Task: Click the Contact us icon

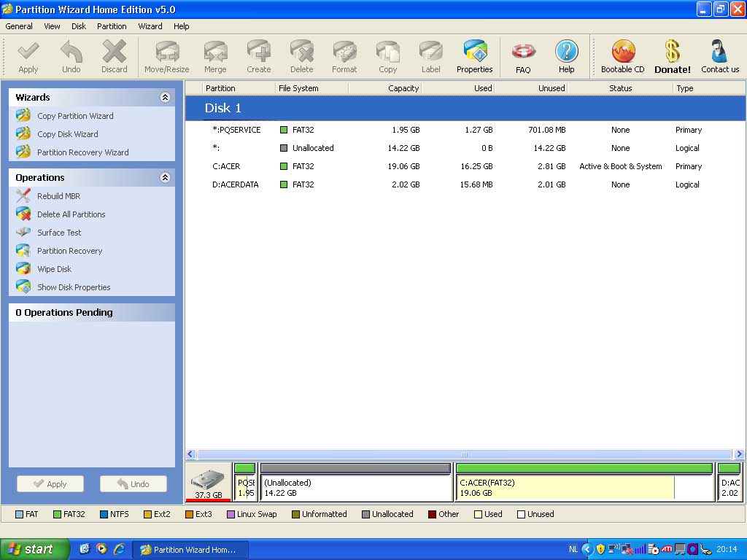Action: pos(719,52)
